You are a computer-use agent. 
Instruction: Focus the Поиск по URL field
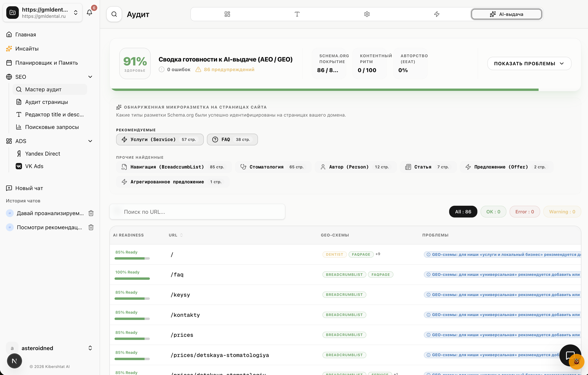pyautogui.click(x=197, y=212)
